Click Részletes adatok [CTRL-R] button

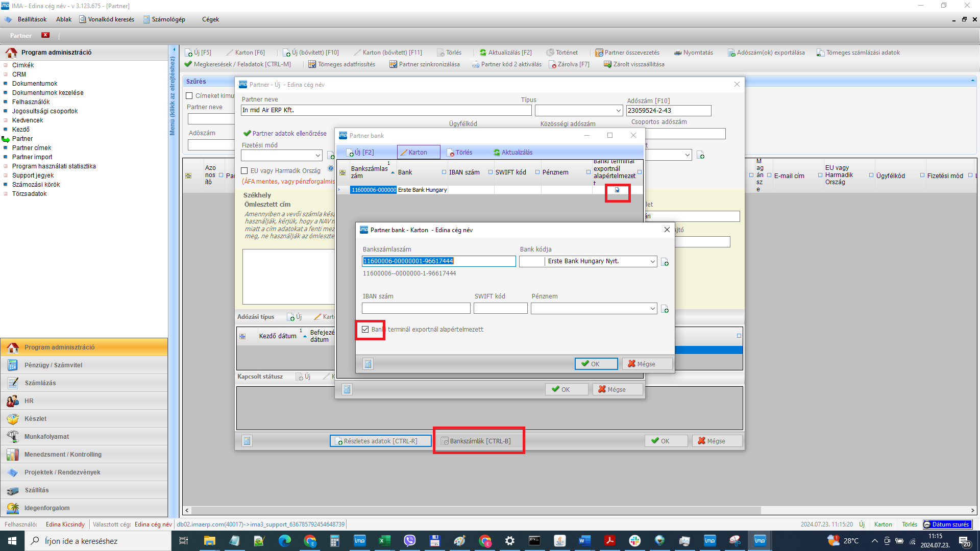point(380,441)
